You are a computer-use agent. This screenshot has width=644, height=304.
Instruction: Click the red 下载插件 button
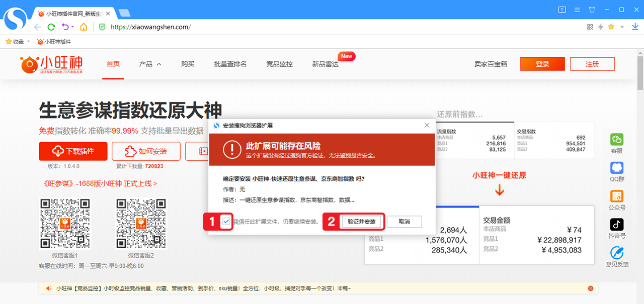coord(73,151)
